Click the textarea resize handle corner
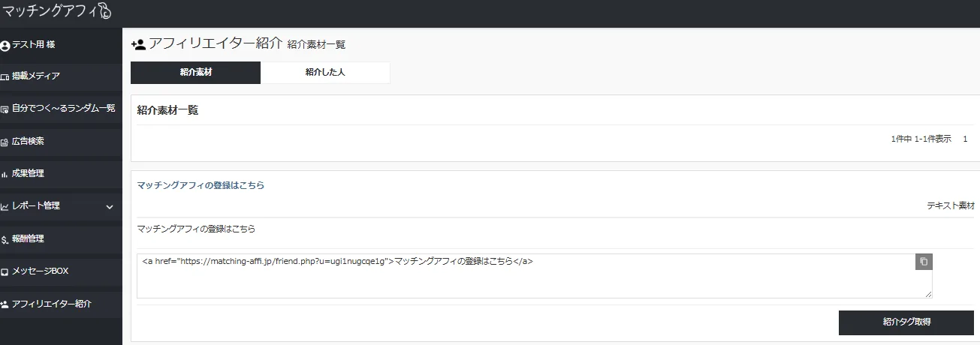This screenshot has height=345, width=980. pyautogui.click(x=928, y=294)
